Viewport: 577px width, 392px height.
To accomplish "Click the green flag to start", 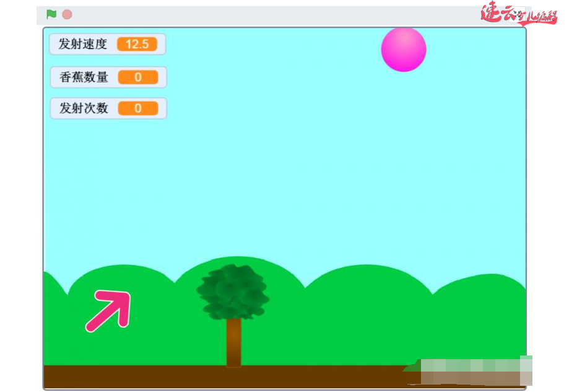I will pos(51,14).
